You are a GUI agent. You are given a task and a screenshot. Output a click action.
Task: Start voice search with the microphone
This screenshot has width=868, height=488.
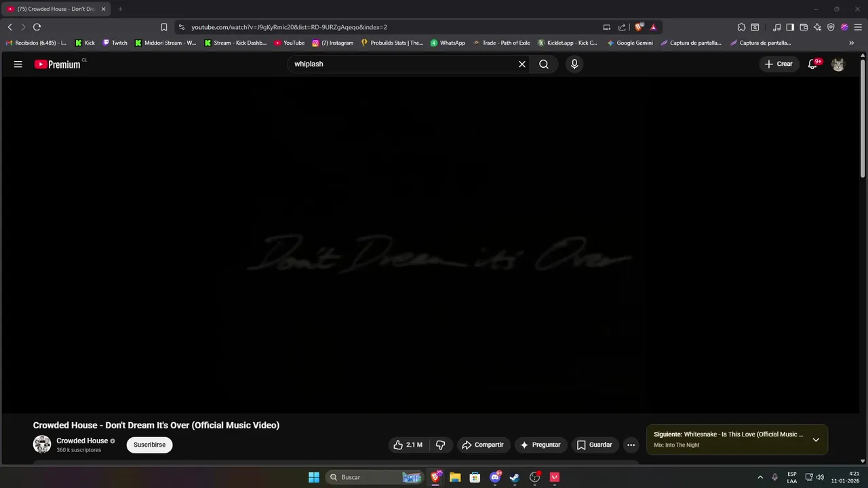pyautogui.click(x=574, y=64)
